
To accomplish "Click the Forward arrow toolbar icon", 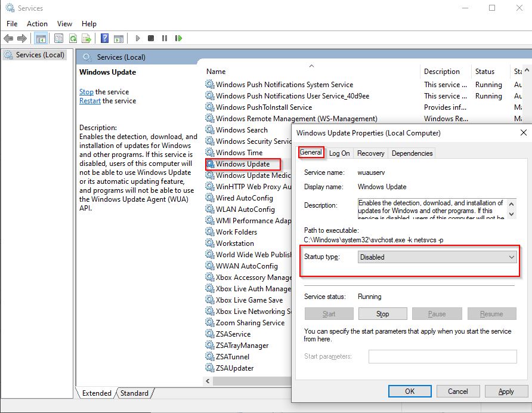I will click(22, 38).
